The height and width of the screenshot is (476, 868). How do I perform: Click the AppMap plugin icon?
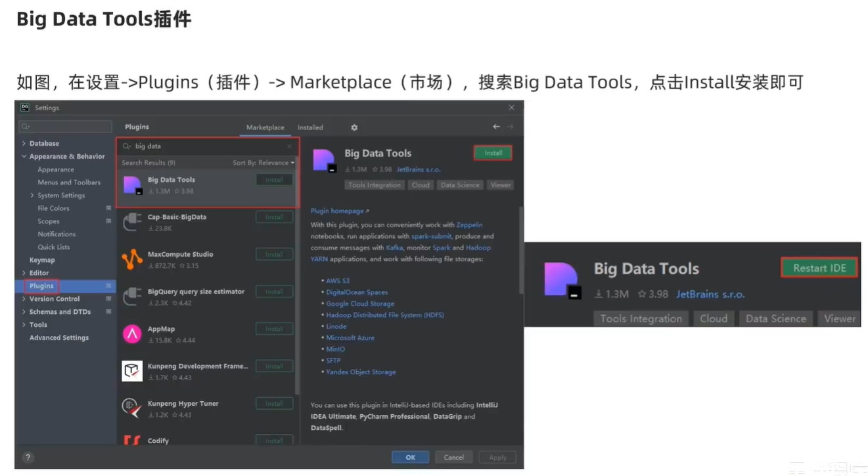pyautogui.click(x=133, y=334)
